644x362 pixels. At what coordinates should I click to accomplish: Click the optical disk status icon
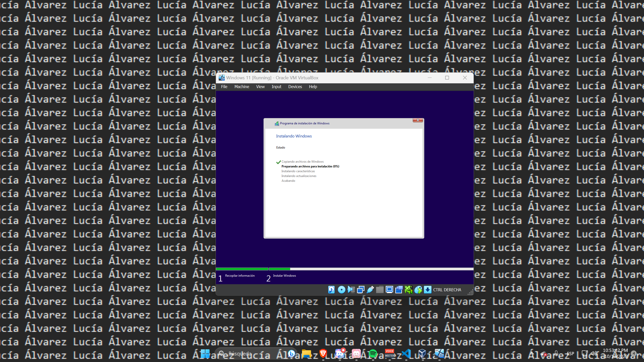(341, 290)
